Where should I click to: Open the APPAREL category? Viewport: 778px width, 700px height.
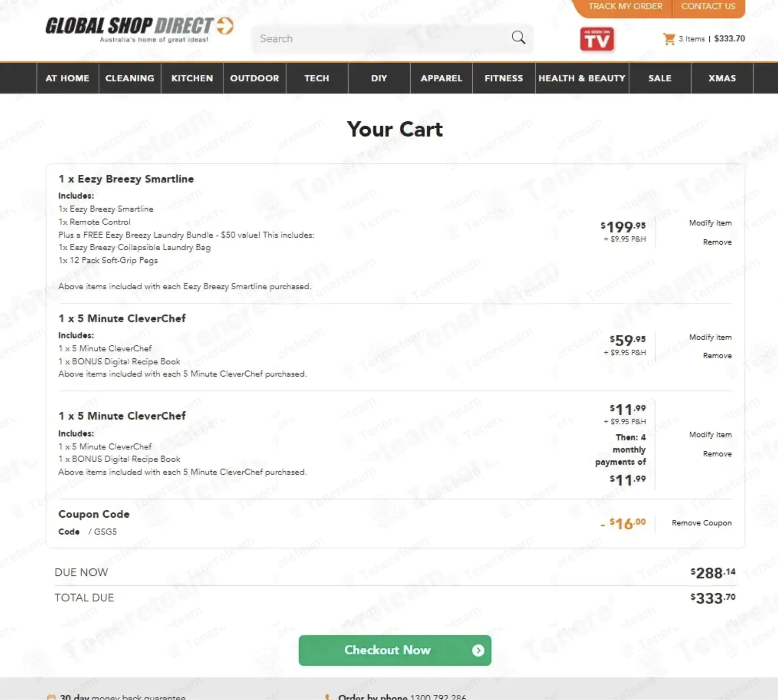coord(442,78)
